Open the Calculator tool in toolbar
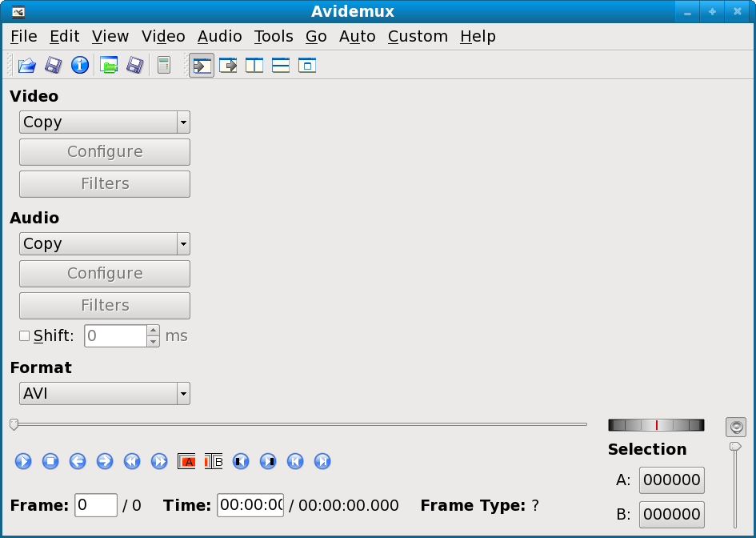756x538 pixels. (164, 66)
